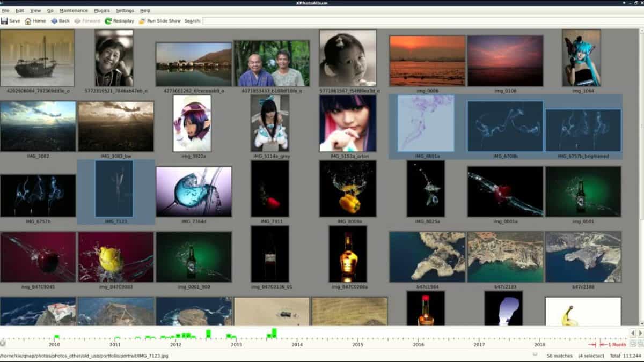Screen dimensions: 644x362
Task: Open the View menu
Action: 35,10
